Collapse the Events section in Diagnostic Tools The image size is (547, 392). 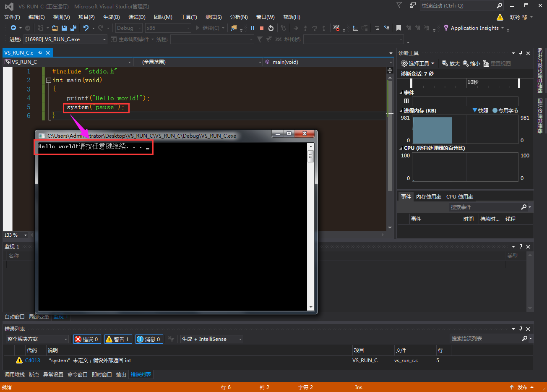[401, 93]
